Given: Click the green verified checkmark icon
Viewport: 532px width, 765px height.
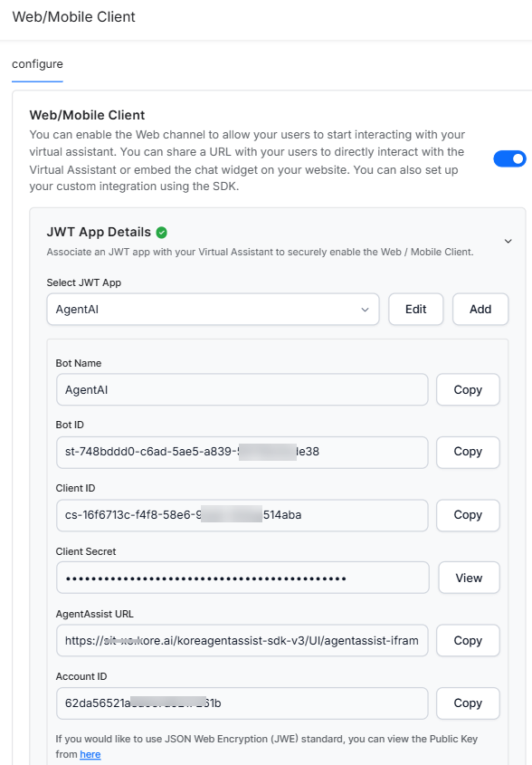Looking at the screenshot, I should [x=161, y=233].
